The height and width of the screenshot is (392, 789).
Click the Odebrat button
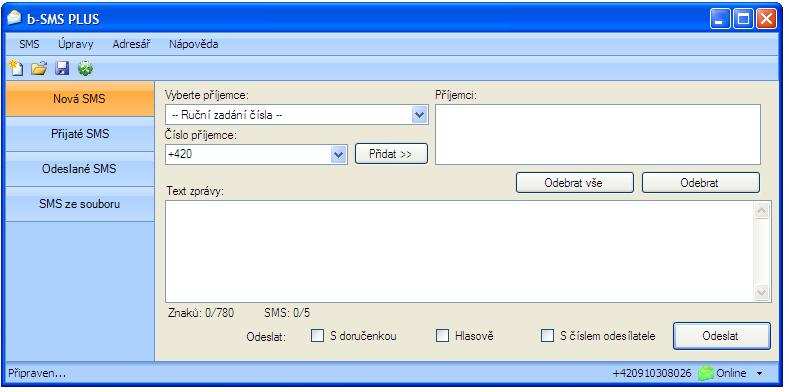click(x=700, y=183)
